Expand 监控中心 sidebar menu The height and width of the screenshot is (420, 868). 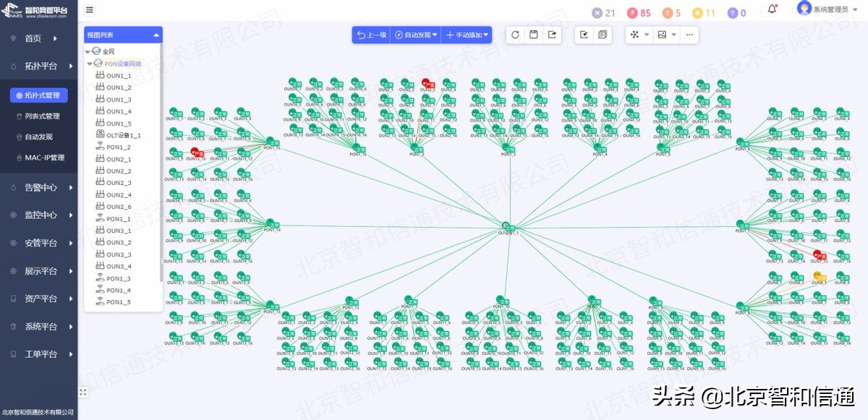click(41, 215)
